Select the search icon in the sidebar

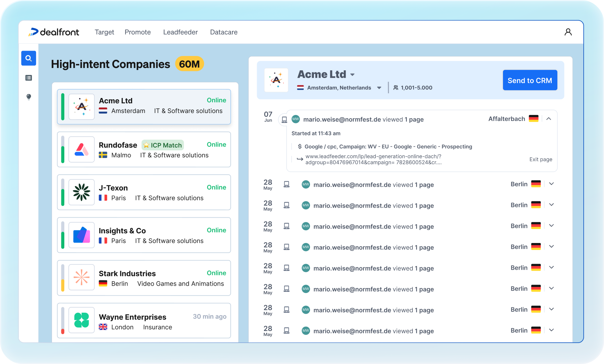[x=29, y=58]
